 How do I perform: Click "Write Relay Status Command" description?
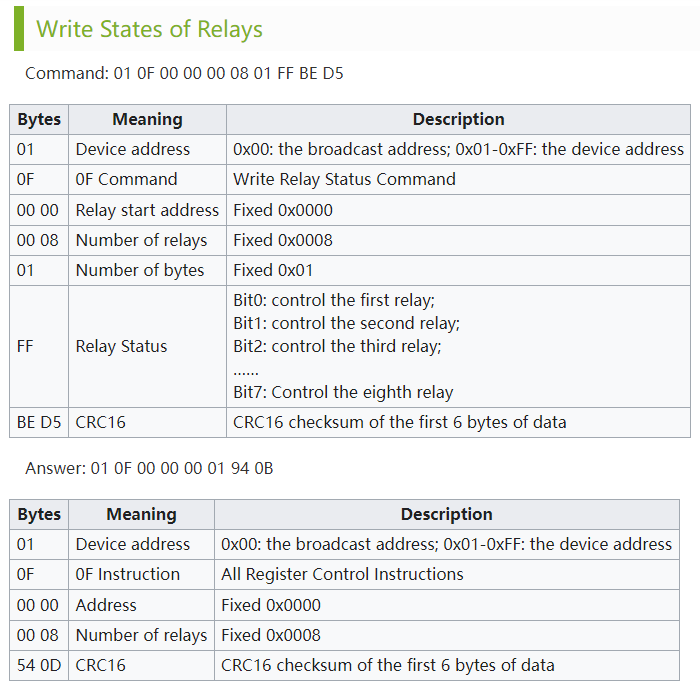(344, 180)
